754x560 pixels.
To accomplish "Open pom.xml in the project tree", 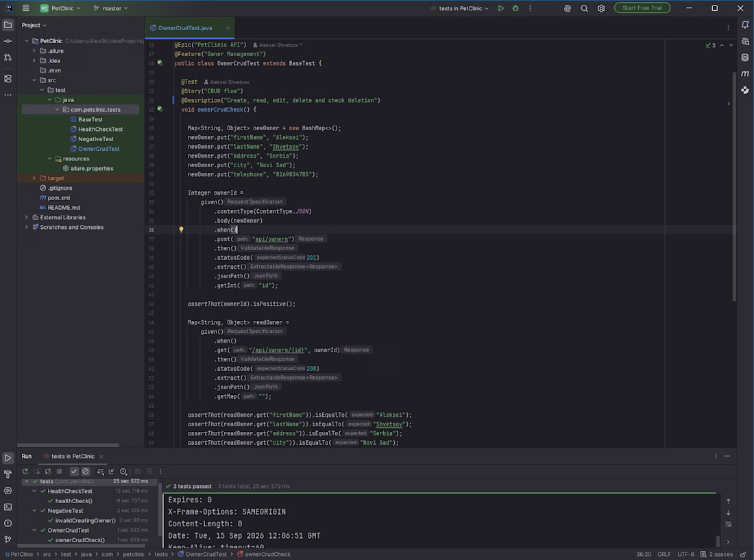I will coord(59,197).
